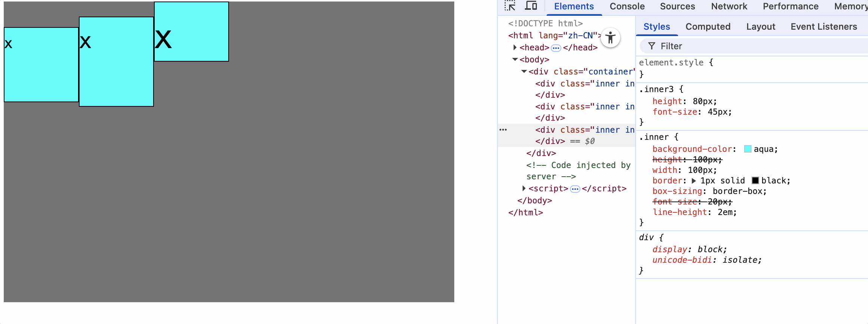Click the third aqua box with large X

[x=191, y=32]
